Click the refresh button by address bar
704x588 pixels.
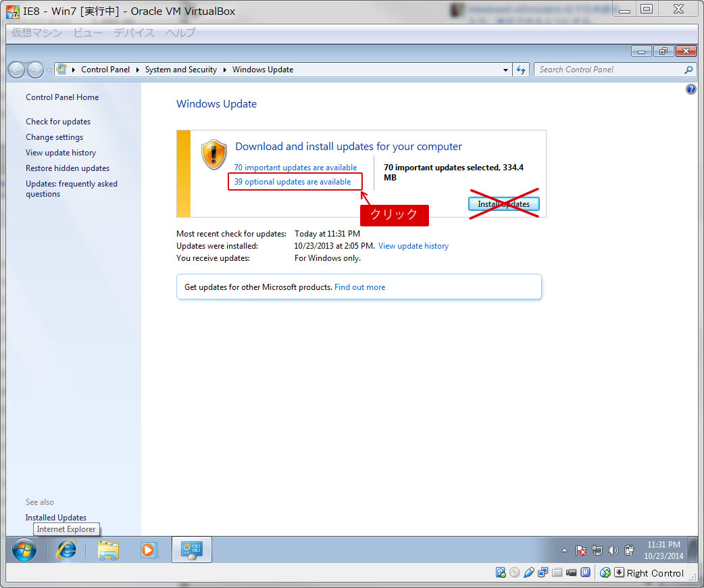tap(521, 70)
